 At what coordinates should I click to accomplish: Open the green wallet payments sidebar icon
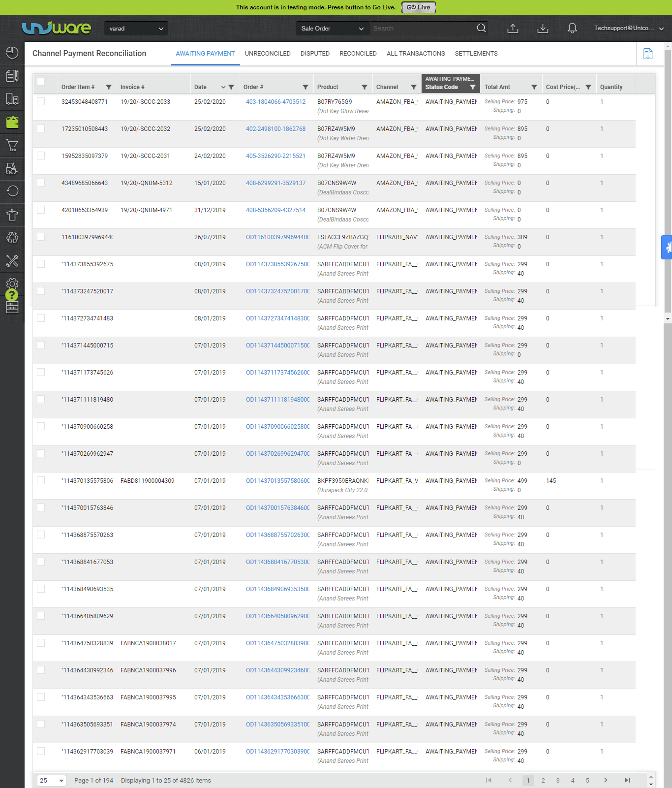click(12, 122)
